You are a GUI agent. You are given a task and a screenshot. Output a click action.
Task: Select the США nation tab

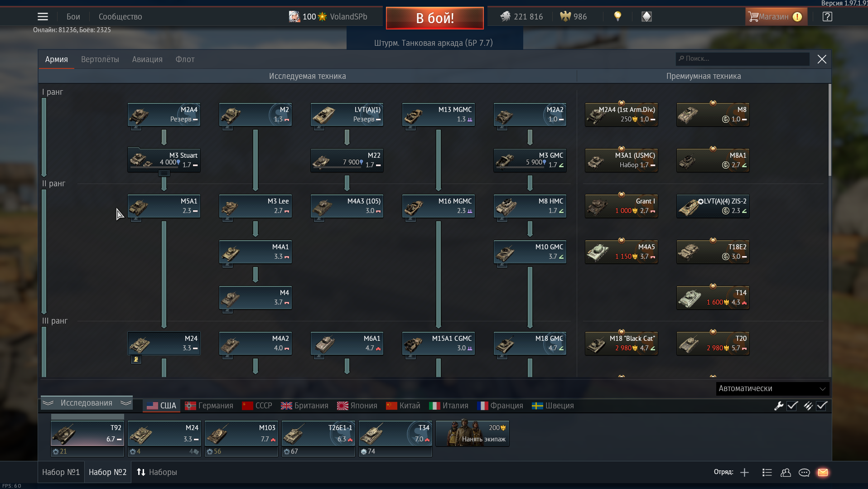tap(162, 406)
